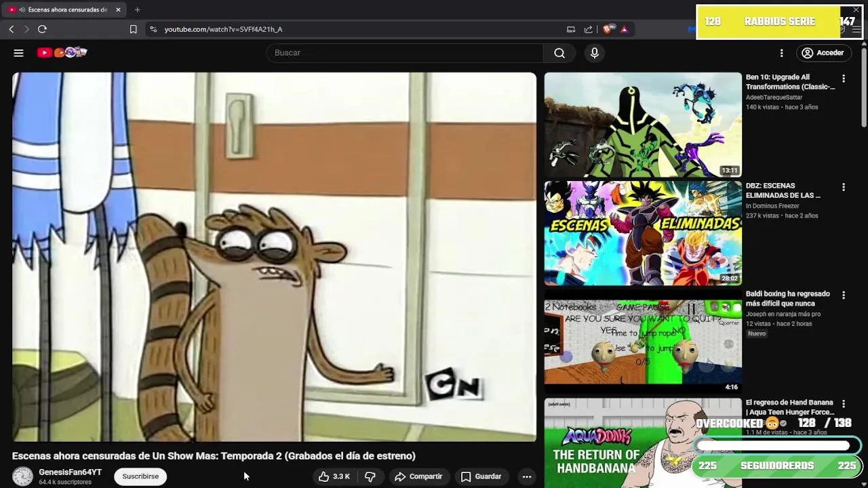868x488 pixels.
Task: Open the GenesisFan64YT channel name link
Action: pyautogui.click(x=70, y=472)
